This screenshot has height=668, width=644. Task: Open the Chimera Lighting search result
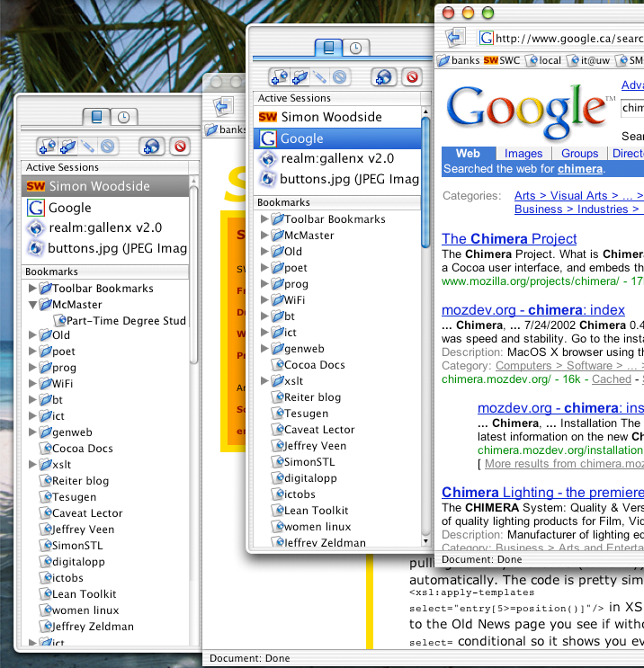(542, 493)
